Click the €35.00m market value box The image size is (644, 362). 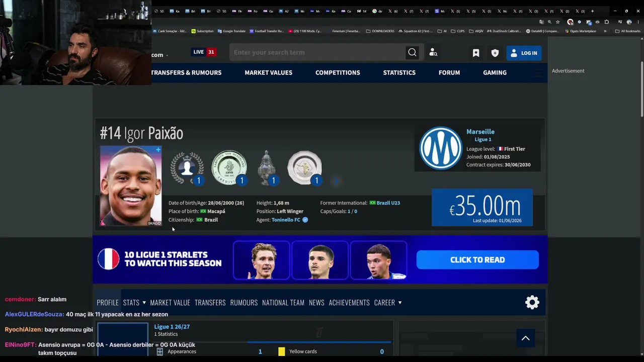point(482,207)
